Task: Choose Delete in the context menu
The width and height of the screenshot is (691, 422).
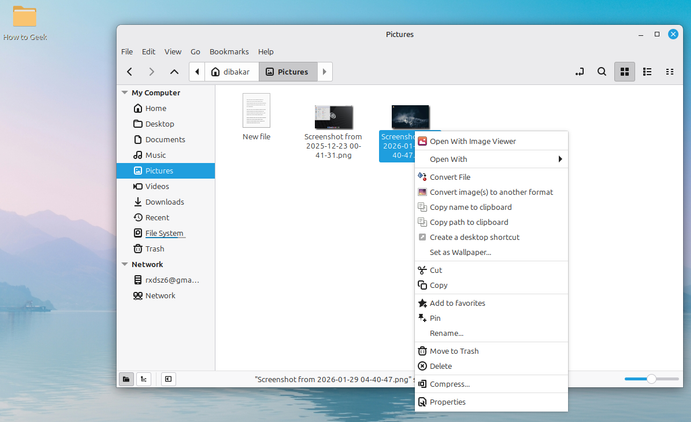Action: [x=491, y=366]
